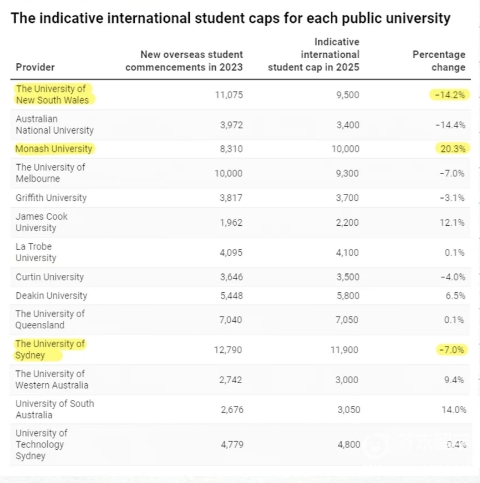Click 'Indicative international student cap in 2025' header

[314, 55]
